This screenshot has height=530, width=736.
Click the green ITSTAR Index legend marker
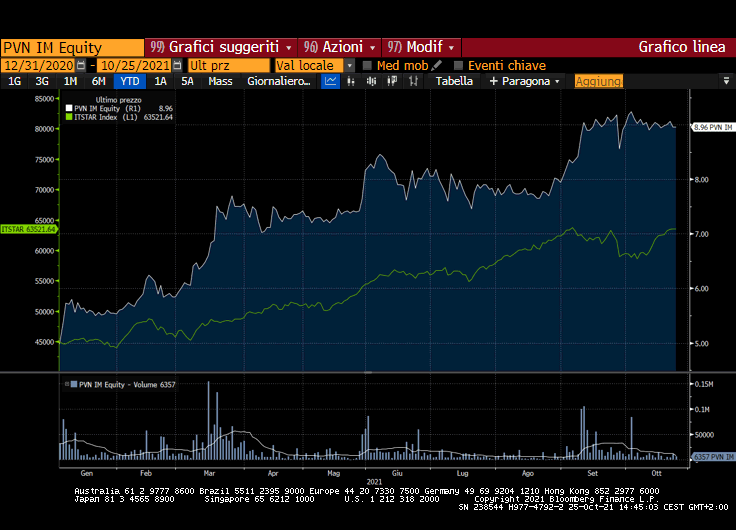[69, 117]
